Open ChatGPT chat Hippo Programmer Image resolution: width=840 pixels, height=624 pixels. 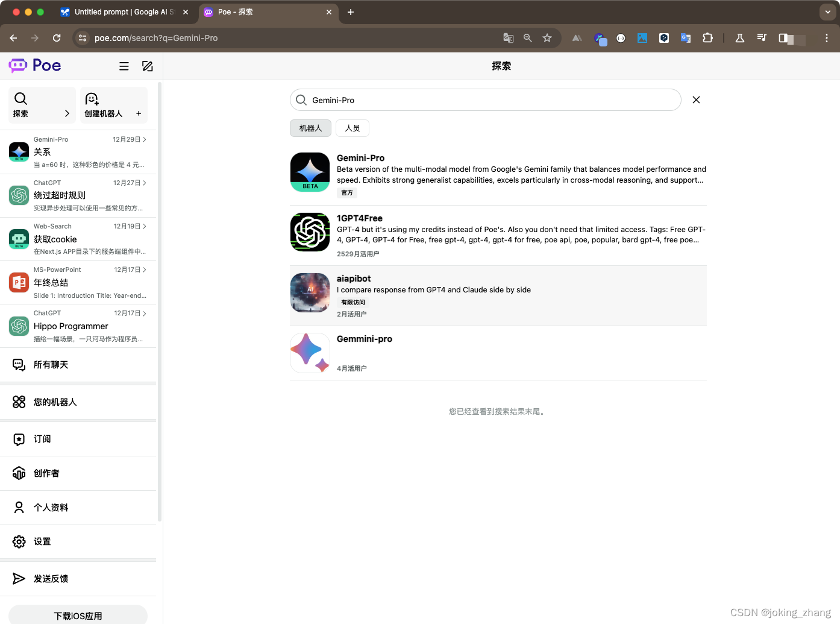(78, 326)
